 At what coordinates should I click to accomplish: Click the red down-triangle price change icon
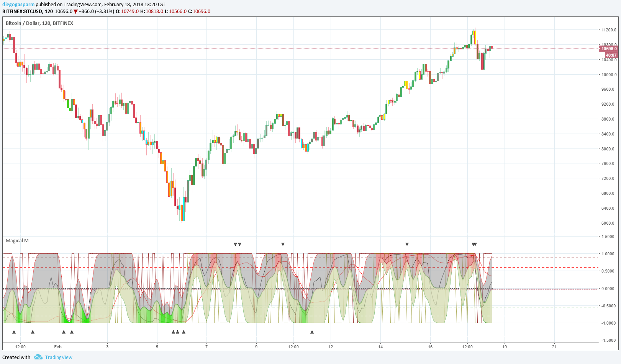(75, 11)
